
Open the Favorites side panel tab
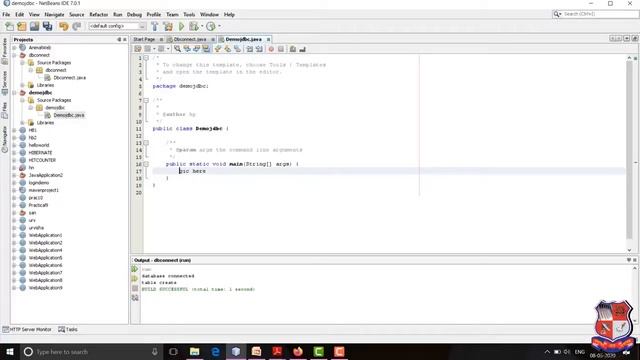coord(4,51)
